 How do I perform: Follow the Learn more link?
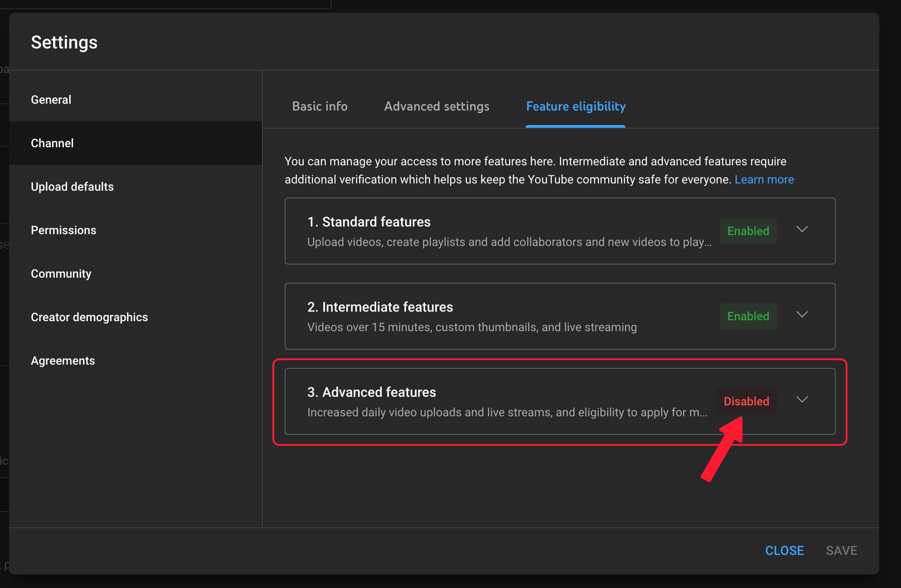coord(764,179)
